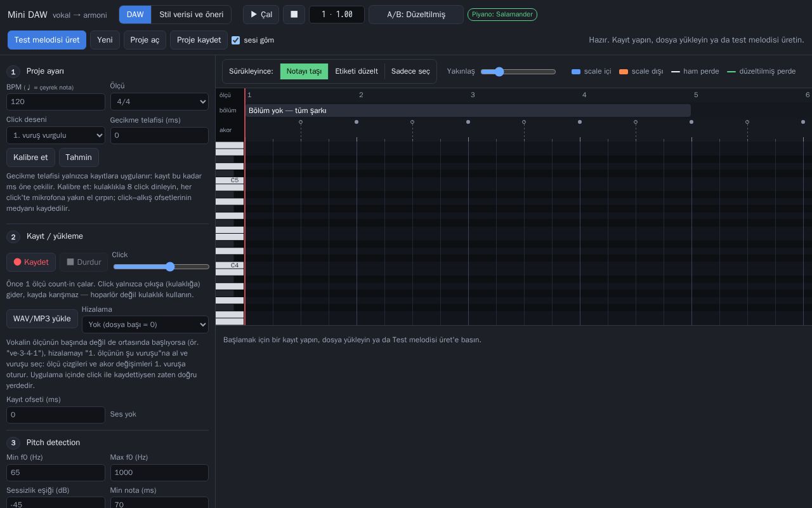Click the Sessizlik eşiği input field
Image resolution: width=812 pixels, height=508 pixels.
[x=56, y=503]
